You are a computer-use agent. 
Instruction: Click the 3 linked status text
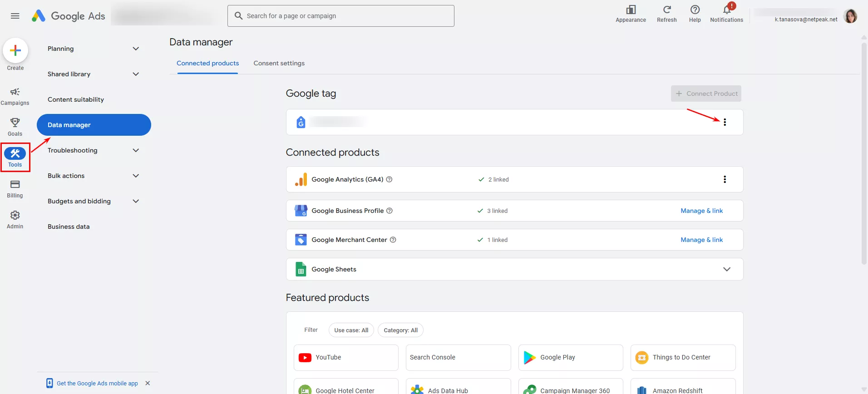[x=498, y=211]
